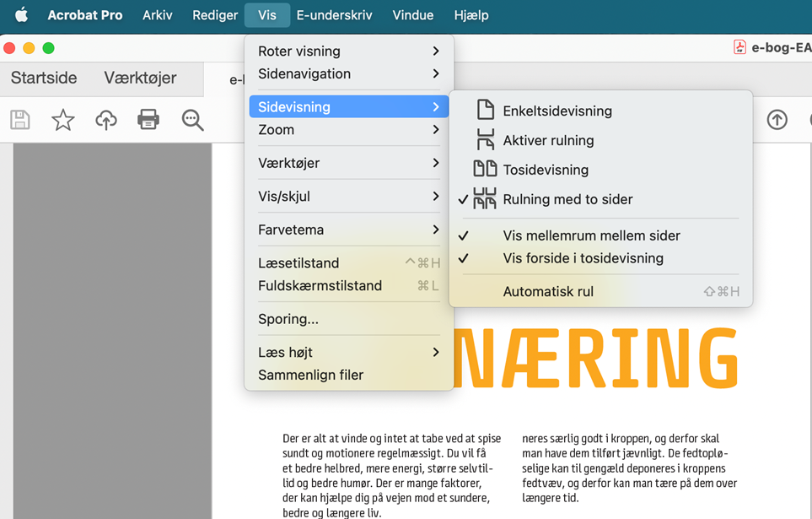Select checked Rulning med to sider option

click(x=567, y=199)
